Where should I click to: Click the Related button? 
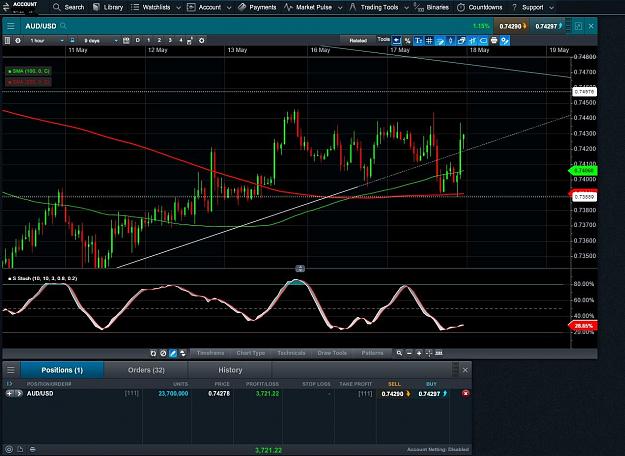(358, 40)
